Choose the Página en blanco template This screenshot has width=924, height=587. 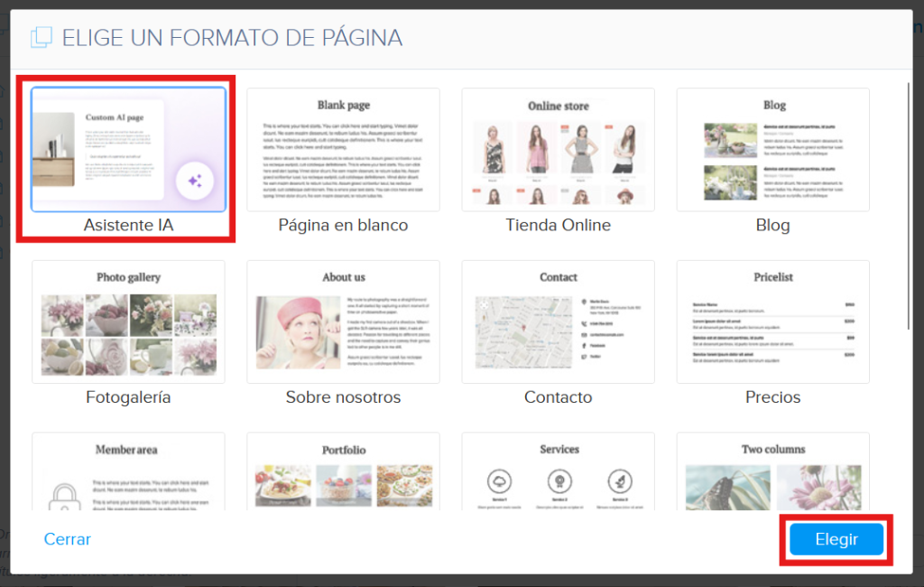coord(343,149)
